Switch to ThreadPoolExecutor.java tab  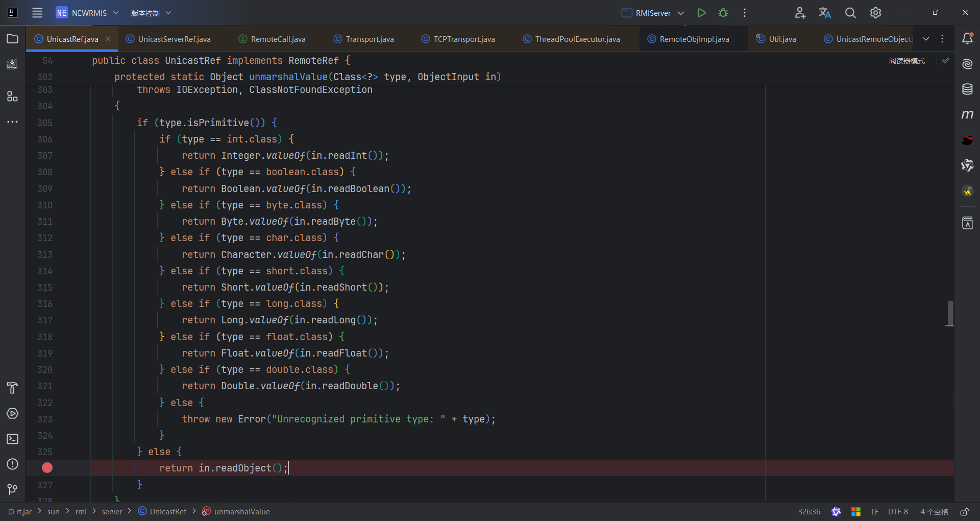pyautogui.click(x=572, y=39)
